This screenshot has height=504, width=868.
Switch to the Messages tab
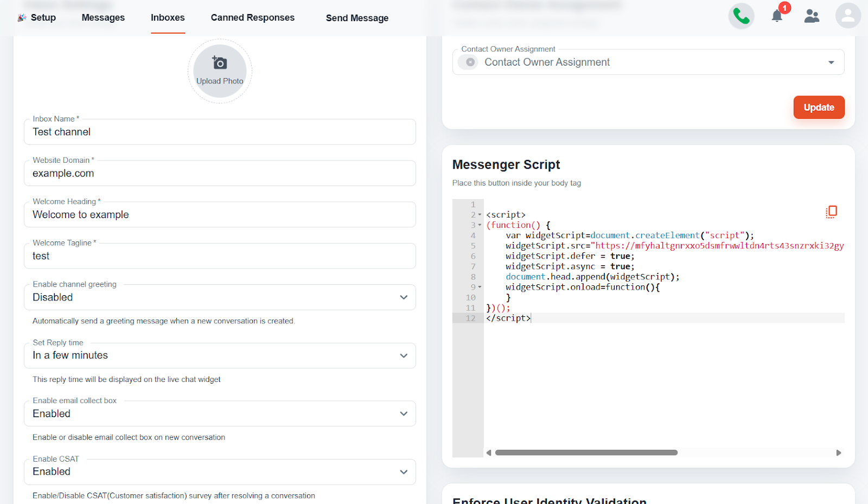[103, 17]
